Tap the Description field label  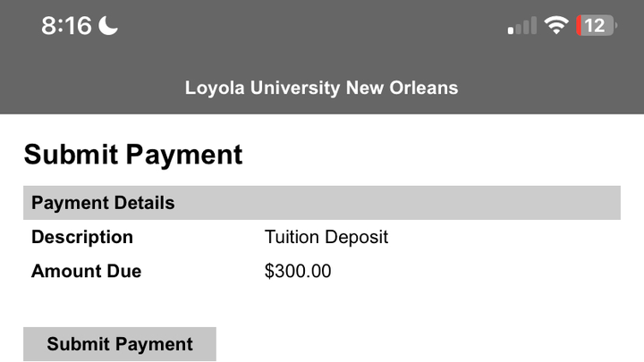(x=82, y=237)
